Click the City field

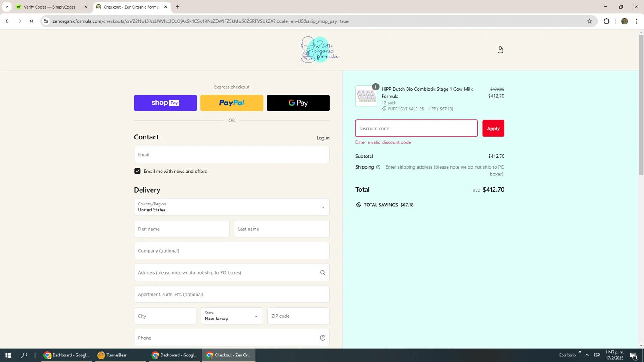tap(165, 316)
